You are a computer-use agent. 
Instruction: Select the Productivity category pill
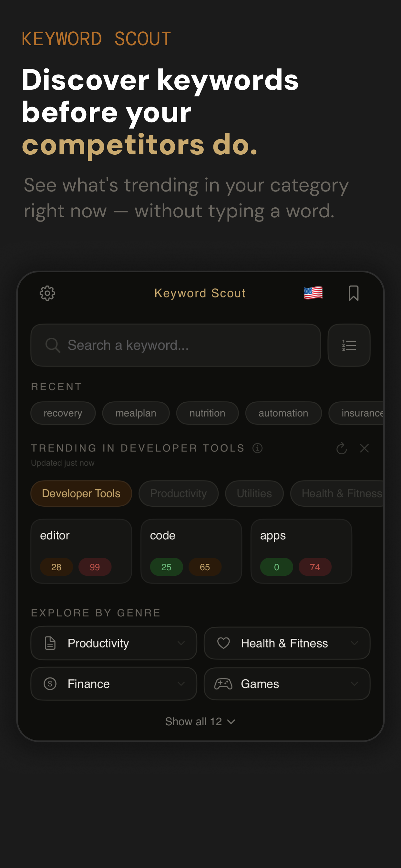point(178,493)
